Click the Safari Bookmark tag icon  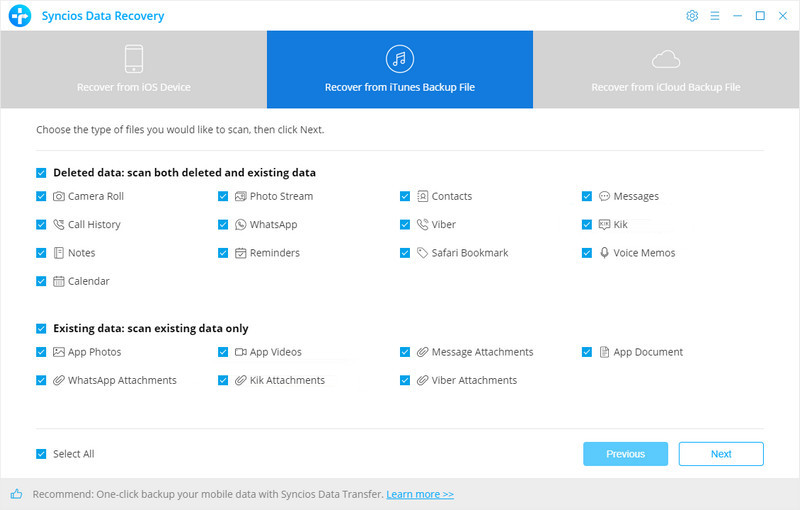pyautogui.click(x=422, y=253)
